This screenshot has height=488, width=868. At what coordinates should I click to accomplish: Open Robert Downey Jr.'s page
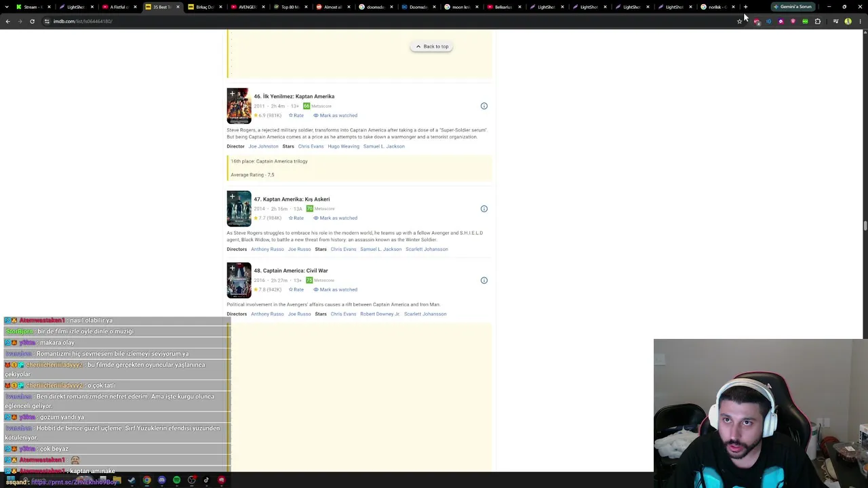[380, 314]
